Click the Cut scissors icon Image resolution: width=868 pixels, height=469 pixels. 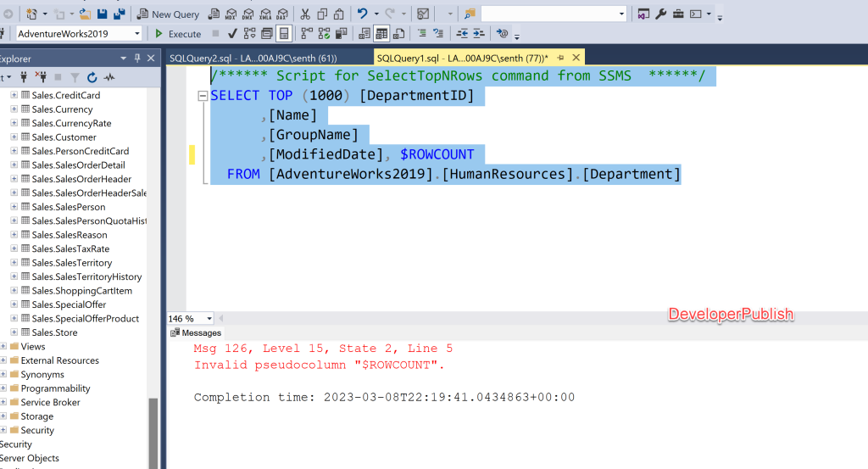pos(305,14)
